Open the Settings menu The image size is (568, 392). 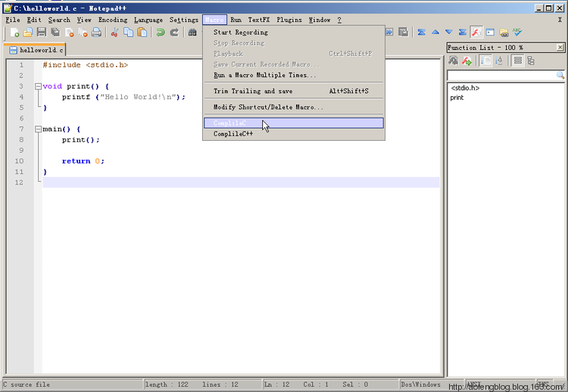pos(184,20)
